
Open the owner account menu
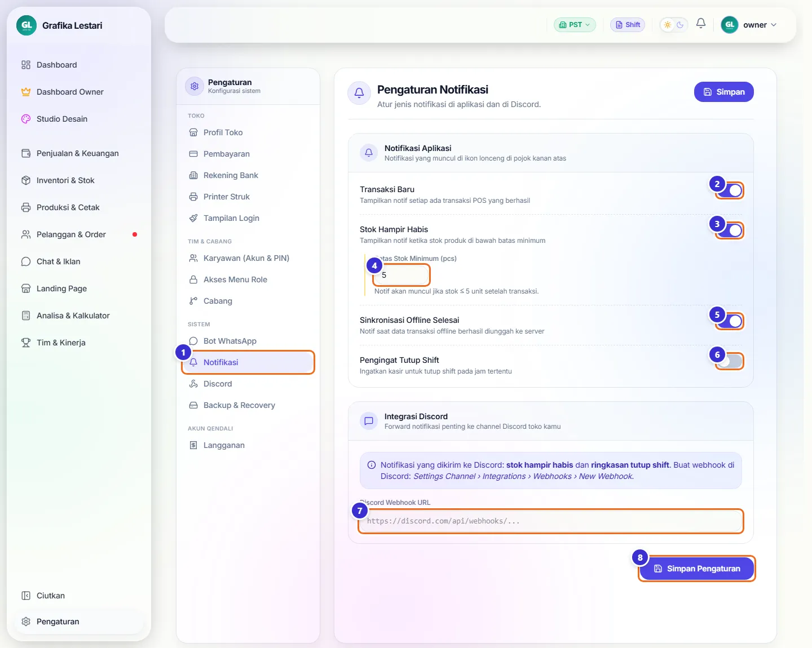(x=749, y=25)
